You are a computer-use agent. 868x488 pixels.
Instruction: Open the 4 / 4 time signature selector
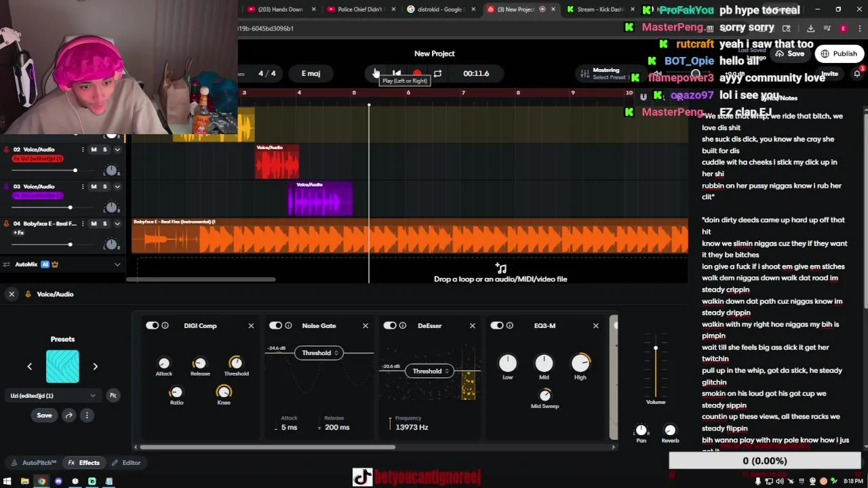pos(267,73)
